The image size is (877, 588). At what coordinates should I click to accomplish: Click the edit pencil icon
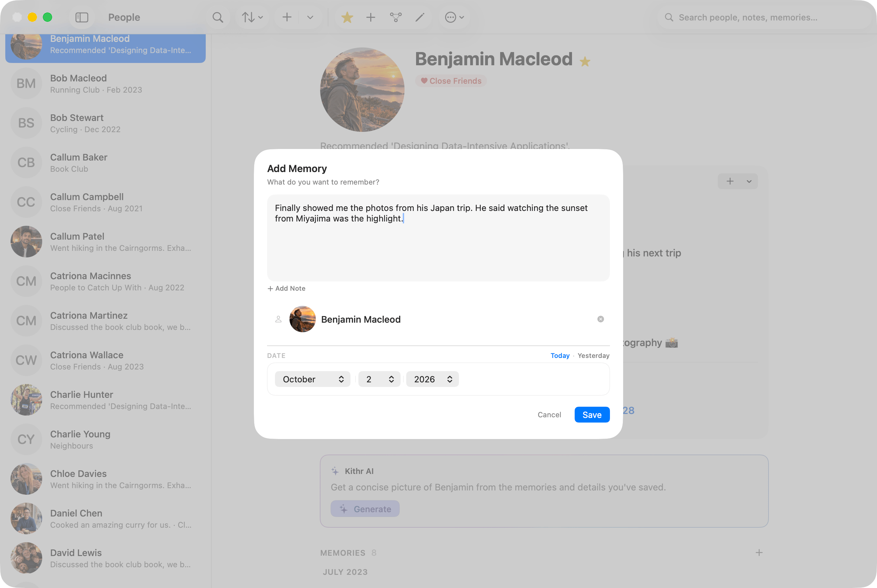[420, 17]
